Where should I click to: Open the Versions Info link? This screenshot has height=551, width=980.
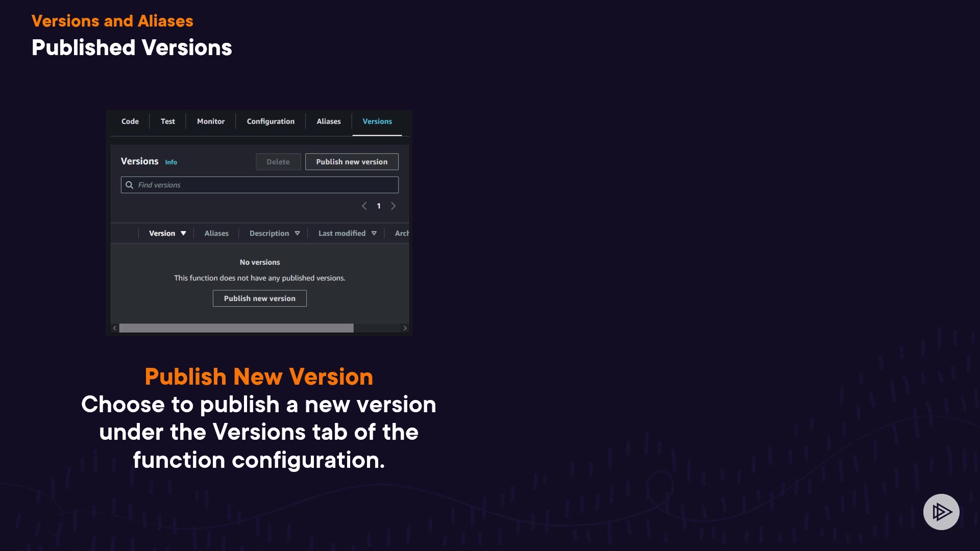coord(171,162)
